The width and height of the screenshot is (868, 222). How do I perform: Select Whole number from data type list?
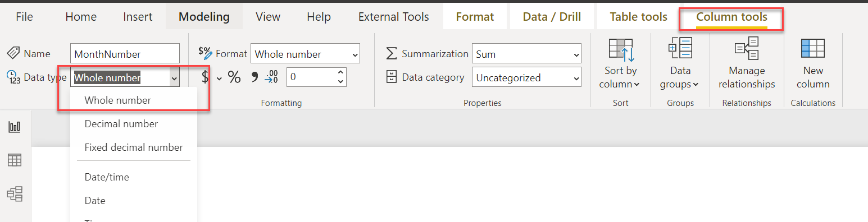[x=134, y=100]
